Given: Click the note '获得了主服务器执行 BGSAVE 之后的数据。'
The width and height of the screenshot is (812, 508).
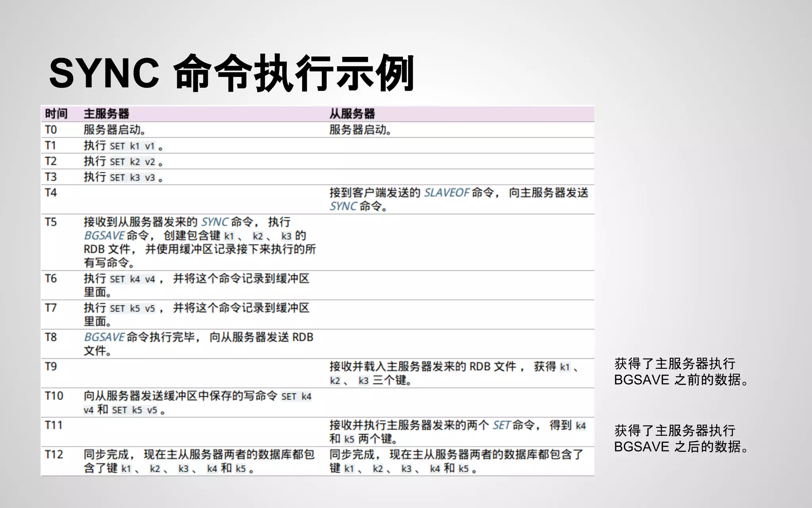Looking at the screenshot, I should point(681,439).
